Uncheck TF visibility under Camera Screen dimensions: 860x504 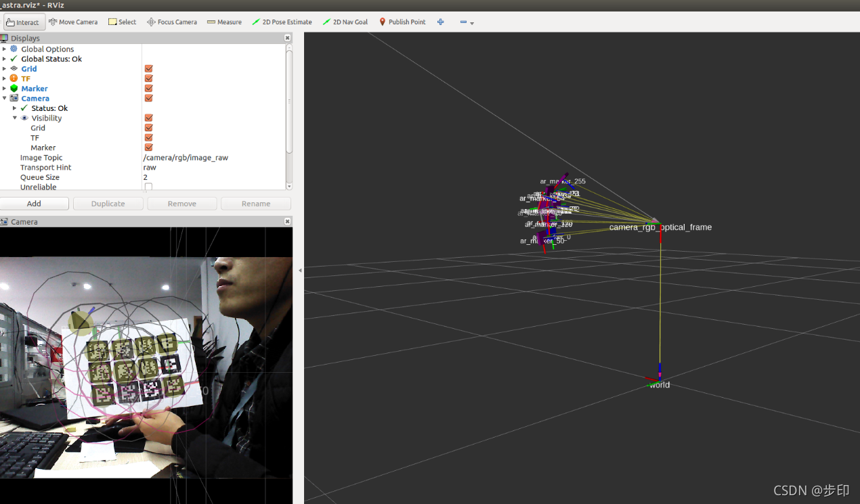(148, 137)
